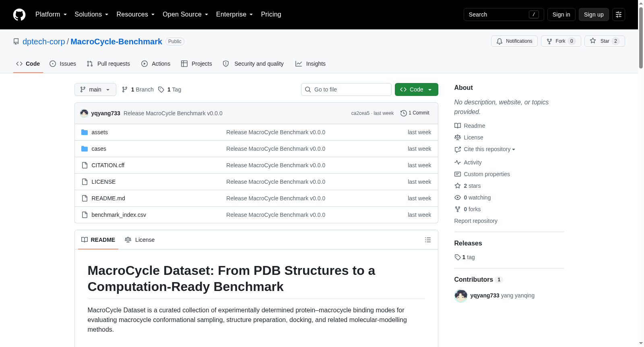Click the book icon beside Readme
The image size is (644, 347).
point(458,126)
